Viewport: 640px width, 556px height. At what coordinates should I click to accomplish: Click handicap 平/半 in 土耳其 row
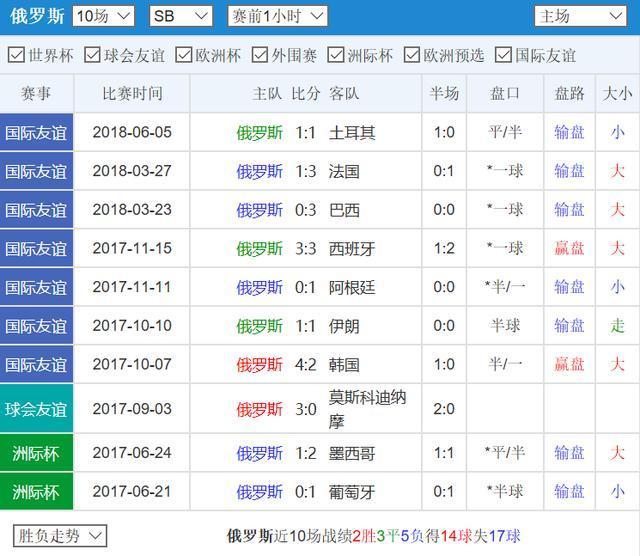pyautogui.click(x=505, y=133)
